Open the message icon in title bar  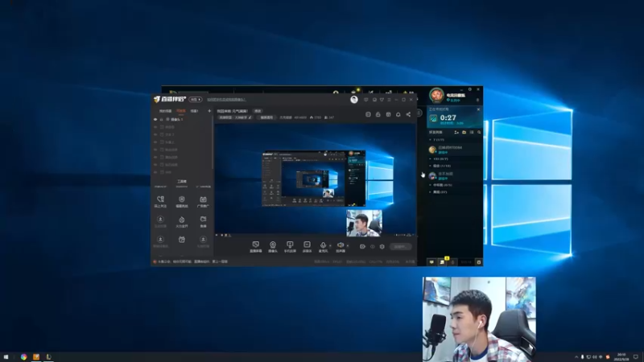tap(374, 99)
